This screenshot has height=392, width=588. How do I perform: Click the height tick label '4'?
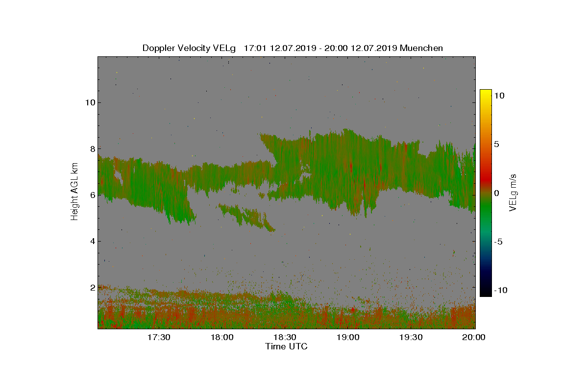[92, 241]
